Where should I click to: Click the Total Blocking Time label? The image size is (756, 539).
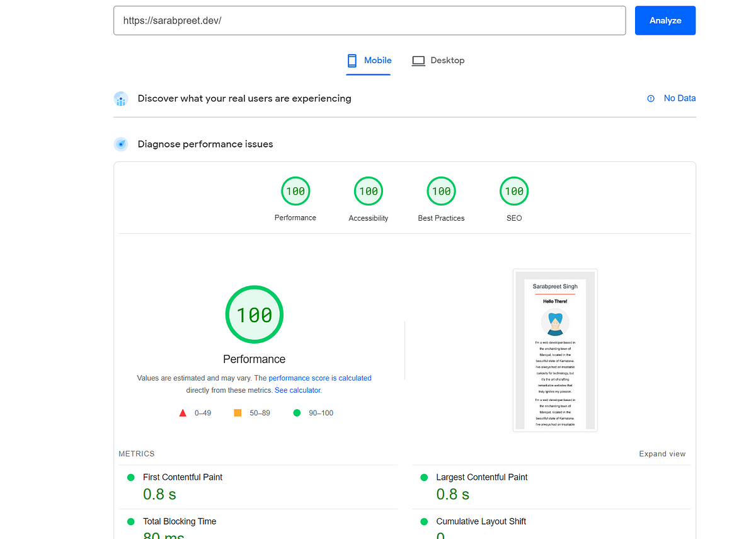click(x=180, y=521)
